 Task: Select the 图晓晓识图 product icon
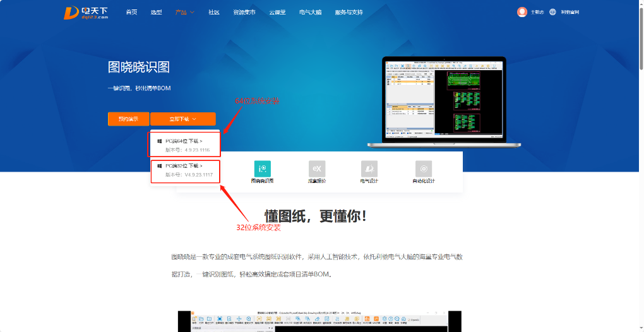point(263,169)
